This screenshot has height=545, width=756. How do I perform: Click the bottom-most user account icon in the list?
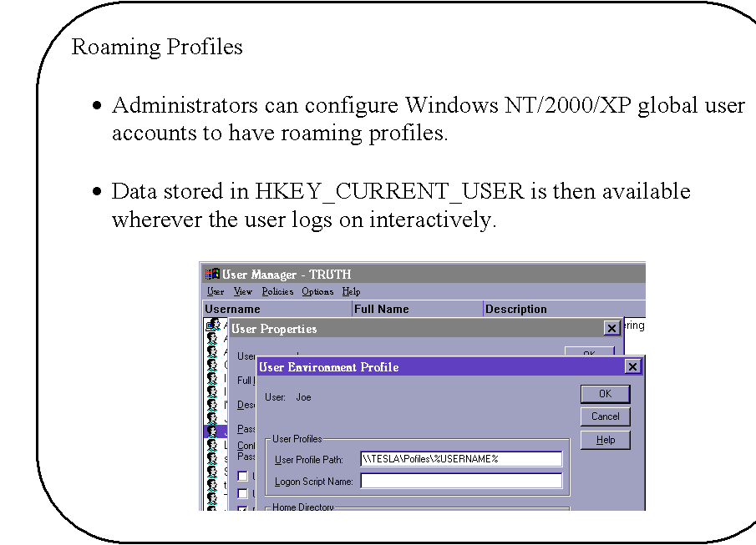pyautogui.click(x=211, y=508)
